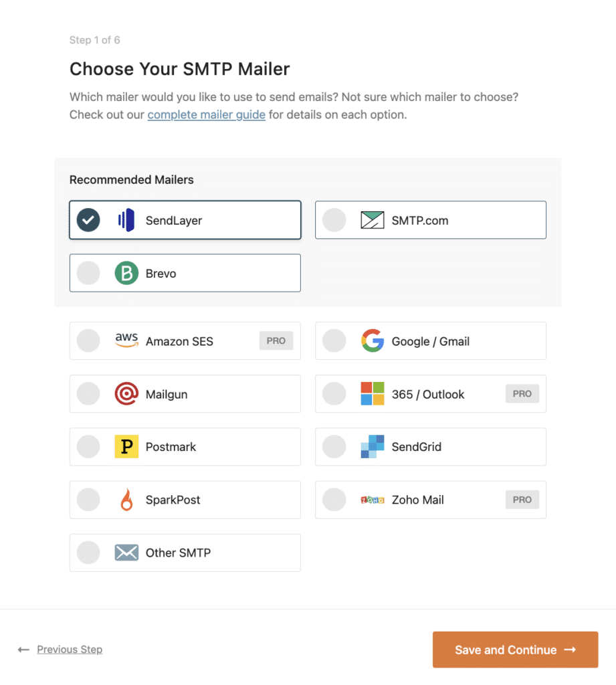Screen dimensions: 616x685
Task: Click the SendLayer logo icon
Action: click(x=124, y=219)
